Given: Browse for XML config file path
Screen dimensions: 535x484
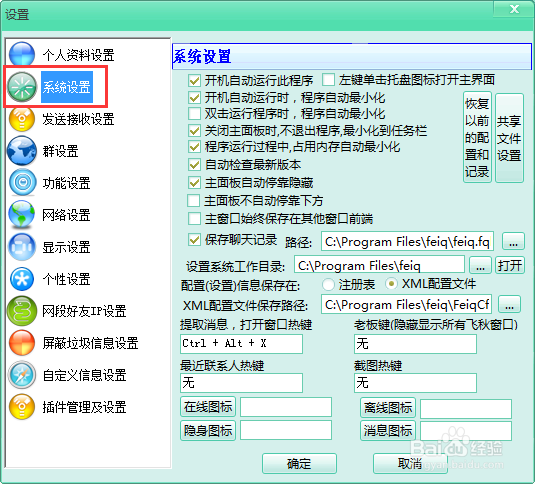Looking at the screenshot, I should pos(509,304).
